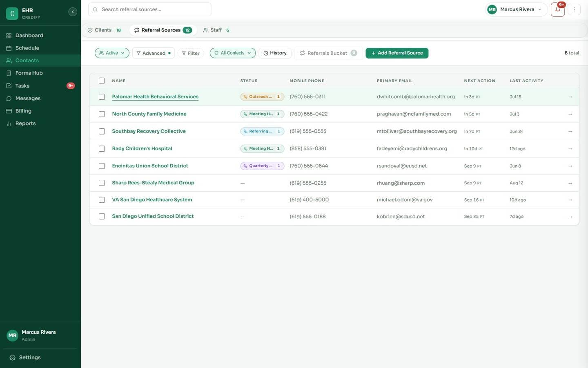
Task: Open Dashboard from the sidebar
Action: 40,36
